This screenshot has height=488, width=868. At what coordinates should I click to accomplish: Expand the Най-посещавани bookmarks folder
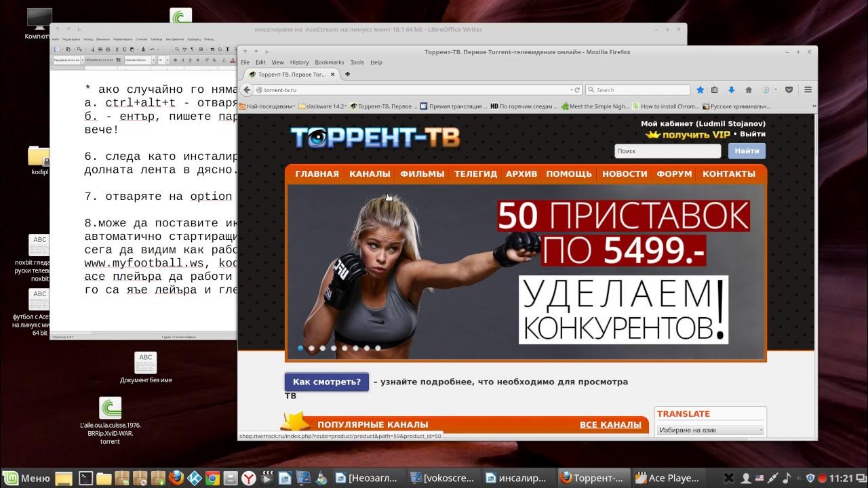[x=267, y=106]
